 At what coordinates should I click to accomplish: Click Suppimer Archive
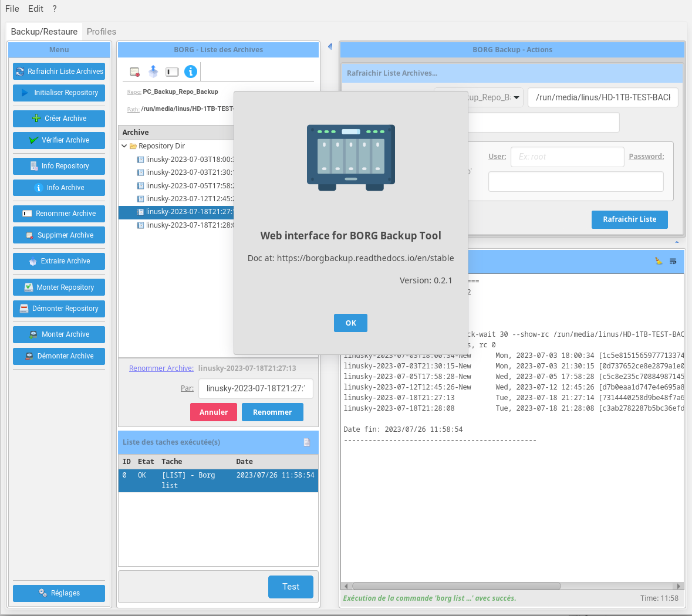(59, 235)
